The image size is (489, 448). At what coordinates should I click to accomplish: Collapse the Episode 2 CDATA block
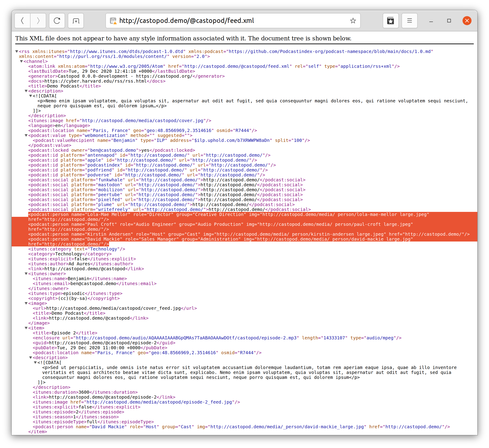(x=35, y=362)
